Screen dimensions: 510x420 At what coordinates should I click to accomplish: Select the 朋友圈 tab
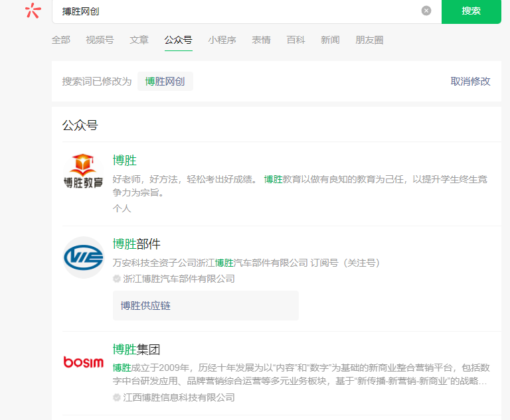point(369,40)
